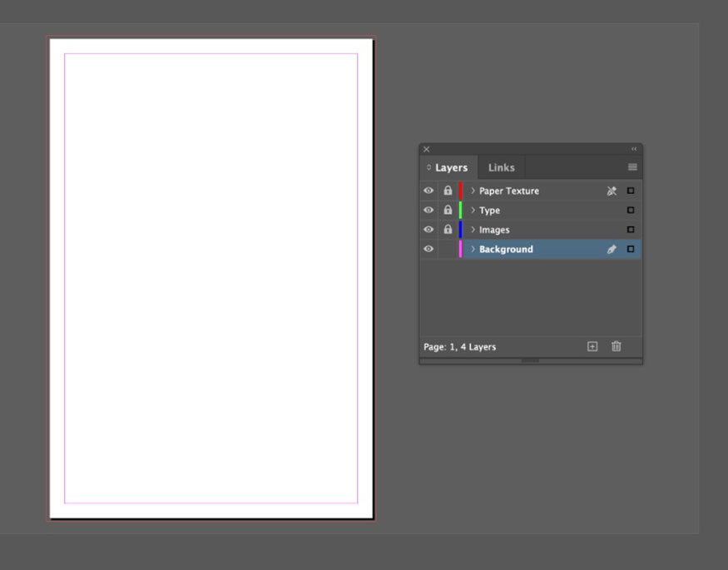The image size is (728, 570).
Task: Toggle visibility of the Images layer
Action: 428,230
